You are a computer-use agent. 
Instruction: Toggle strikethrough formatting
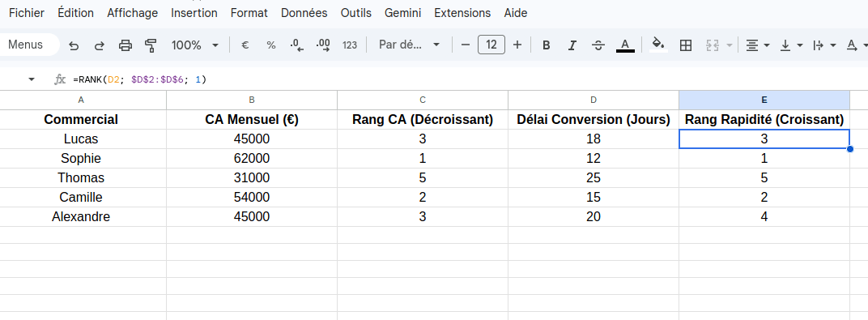[598, 45]
